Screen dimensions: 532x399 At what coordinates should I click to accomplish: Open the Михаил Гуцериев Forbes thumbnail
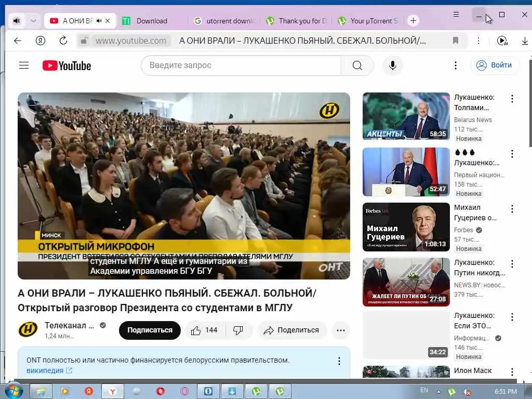pos(406,227)
